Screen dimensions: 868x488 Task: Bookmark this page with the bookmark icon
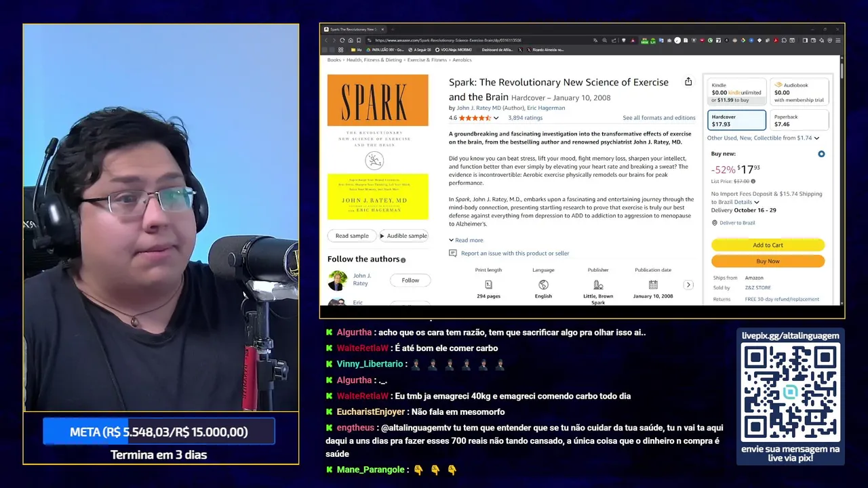[x=359, y=40]
